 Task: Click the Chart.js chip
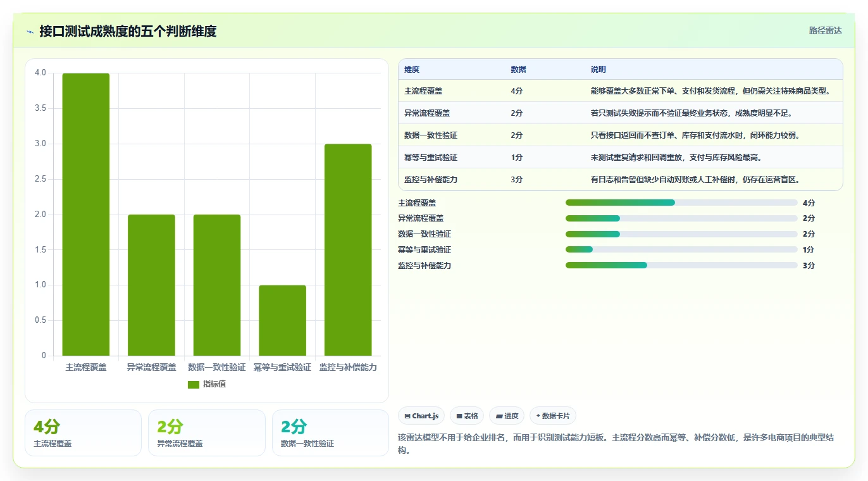click(421, 416)
